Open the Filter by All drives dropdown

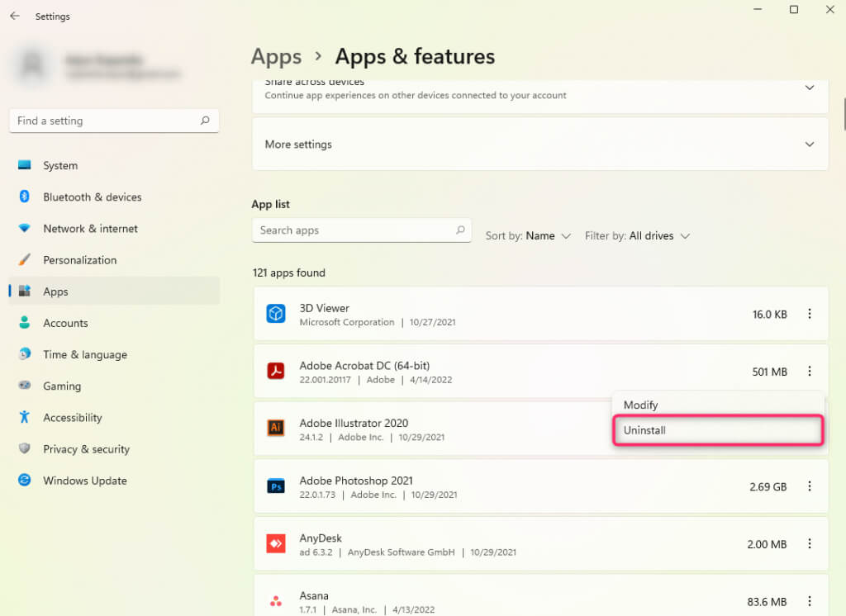click(x=637, y=236)
